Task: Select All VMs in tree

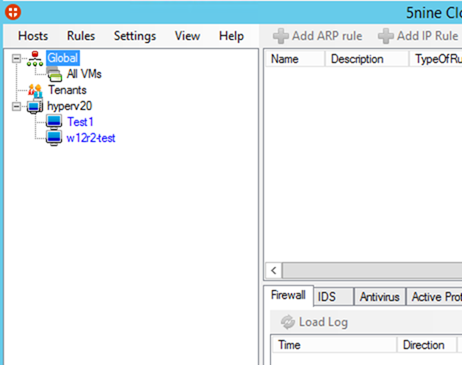Action: [84, 74]
